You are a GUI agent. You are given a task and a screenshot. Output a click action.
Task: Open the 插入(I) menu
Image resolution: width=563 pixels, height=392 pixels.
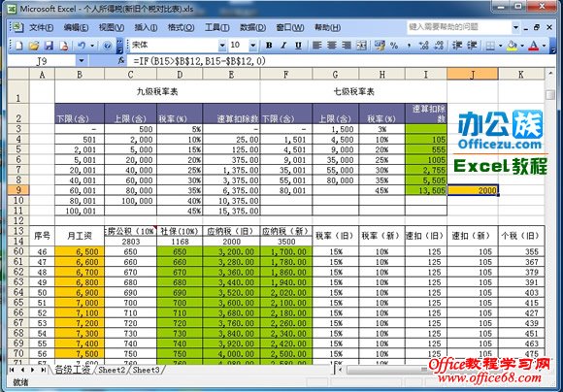146,27
